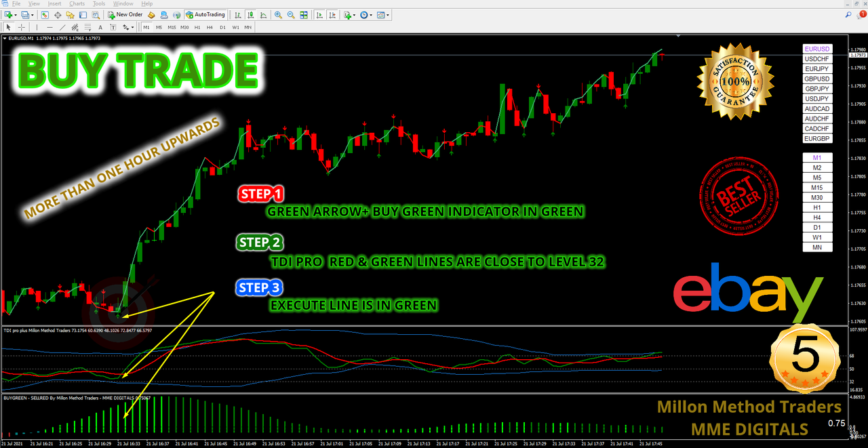The image size is (868, 448).
Task: Open the Signals globe icon
Action: click(176, 15)
